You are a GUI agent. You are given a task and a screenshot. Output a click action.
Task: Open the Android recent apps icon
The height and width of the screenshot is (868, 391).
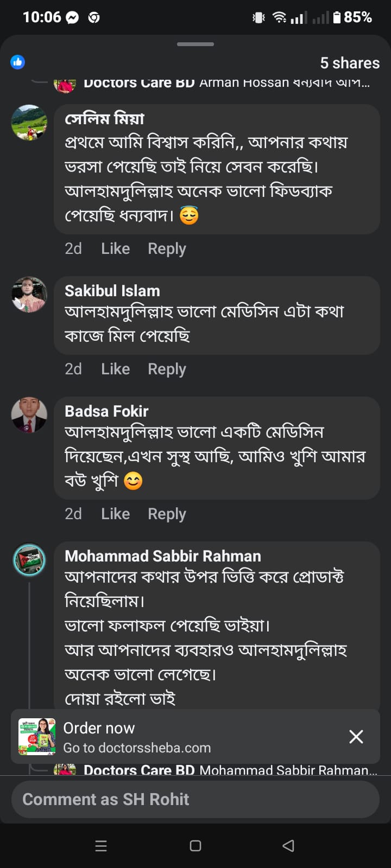[101, 846]
